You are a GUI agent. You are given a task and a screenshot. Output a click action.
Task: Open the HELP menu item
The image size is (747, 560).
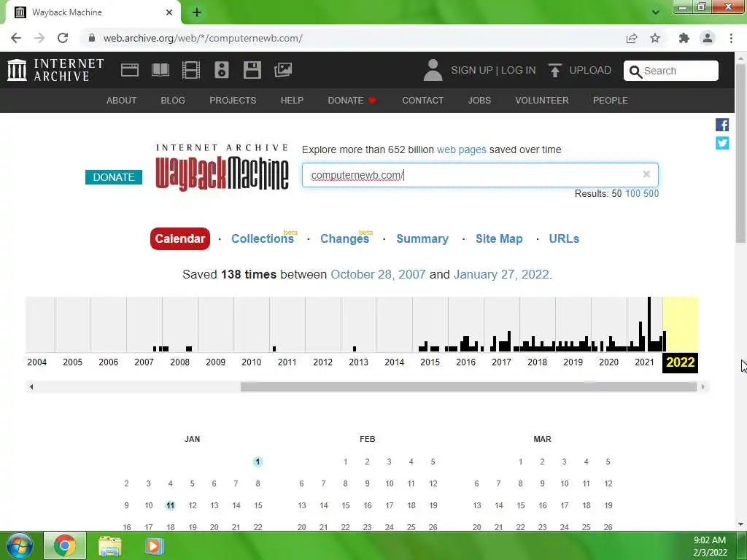coord(292,101)
